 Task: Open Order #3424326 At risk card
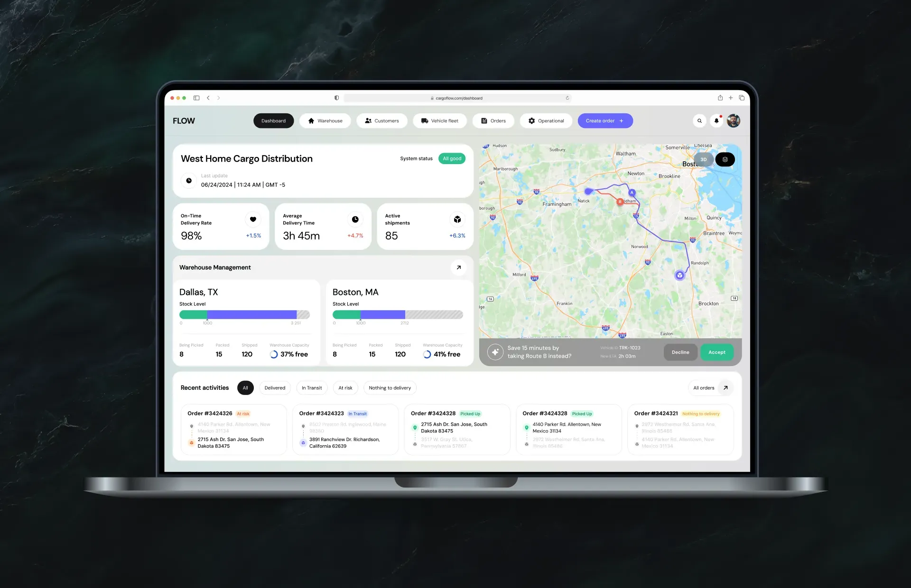click(234, 430)
